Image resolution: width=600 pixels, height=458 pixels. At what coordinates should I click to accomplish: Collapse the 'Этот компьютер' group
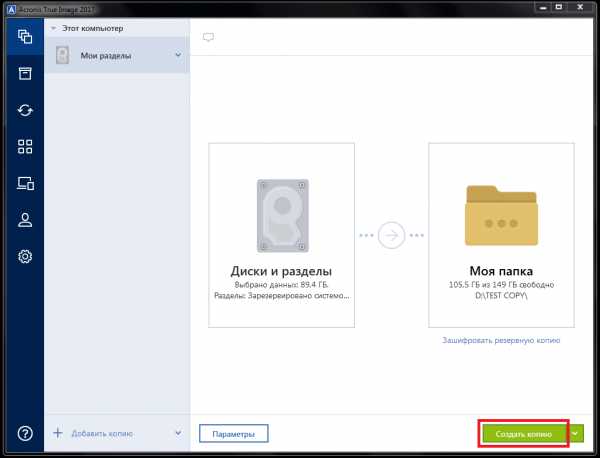[54, 29]
